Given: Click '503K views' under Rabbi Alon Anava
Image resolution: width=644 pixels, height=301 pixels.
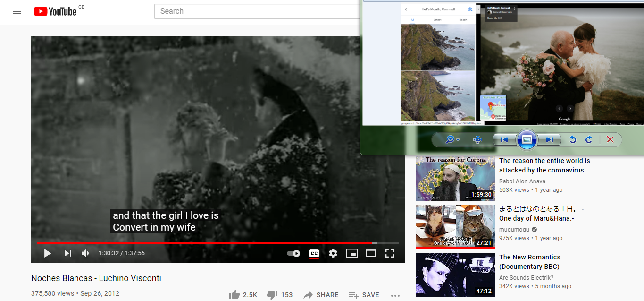Looking at the screenshot, I should pos(514,190).
